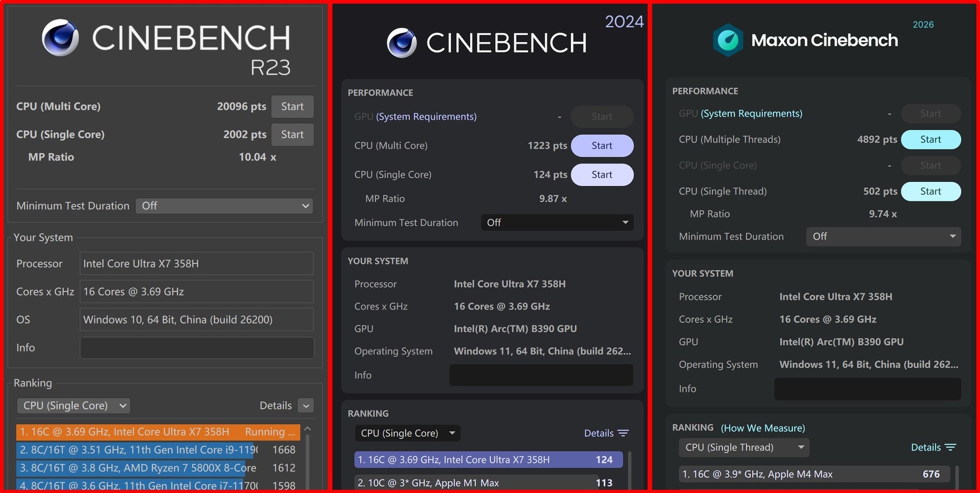Open CPU (Single Core) ranking dropdown in Cinebench 2024
The height and width of the screenshot is (493, 980).
point(408,433)
